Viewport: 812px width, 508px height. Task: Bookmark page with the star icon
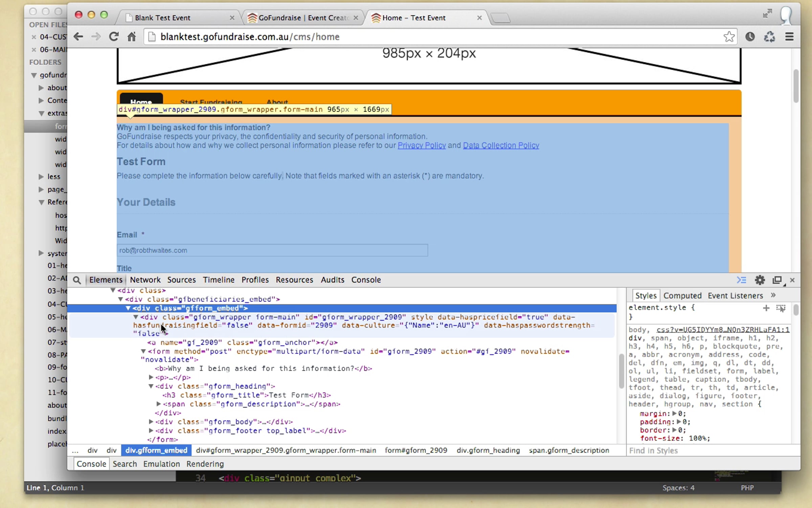[x=729, y=37]
